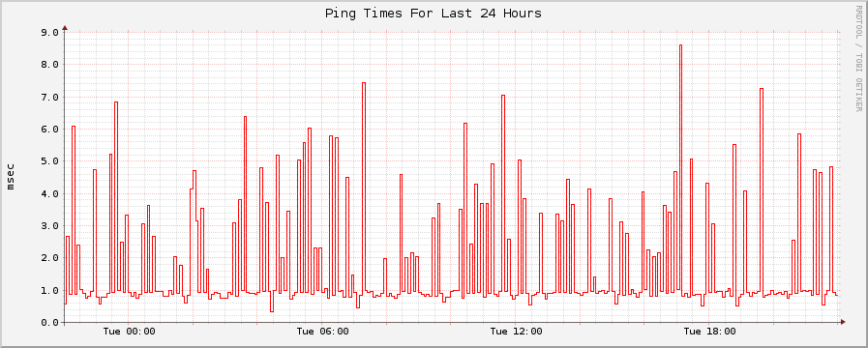Click the 7.0 y-axis value
The height and width of the screenshot is (348, 868).
click(49, 97)
